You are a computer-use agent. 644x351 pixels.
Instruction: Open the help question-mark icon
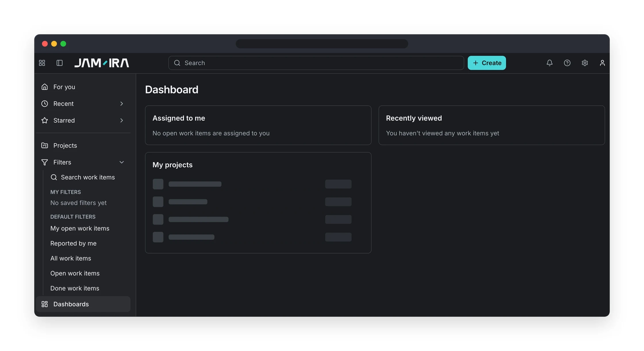pyautogui.click(x=567, y=63)
